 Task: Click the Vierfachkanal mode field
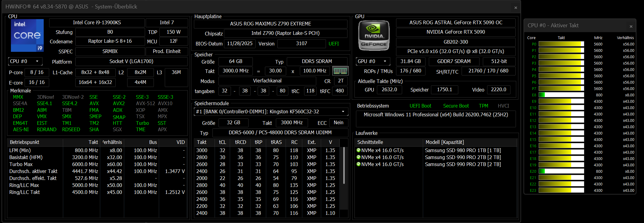[x=267, y=81]
